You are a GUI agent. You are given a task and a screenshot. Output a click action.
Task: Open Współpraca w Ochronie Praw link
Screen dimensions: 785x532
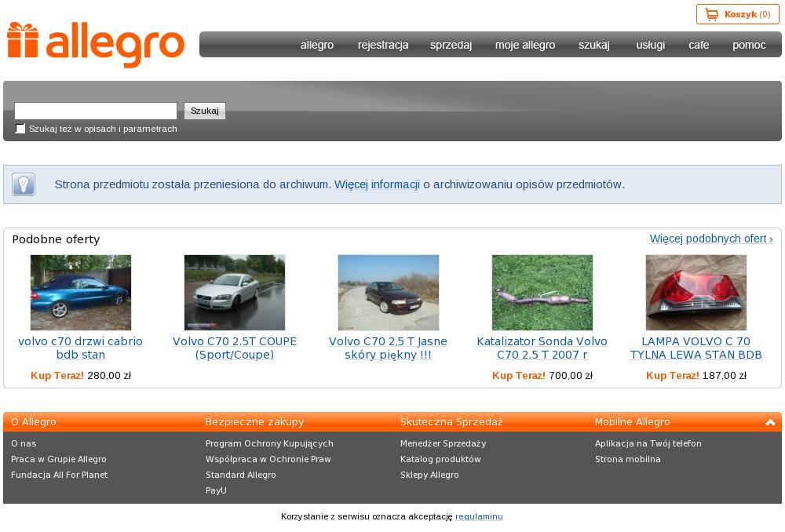point(268,459)
